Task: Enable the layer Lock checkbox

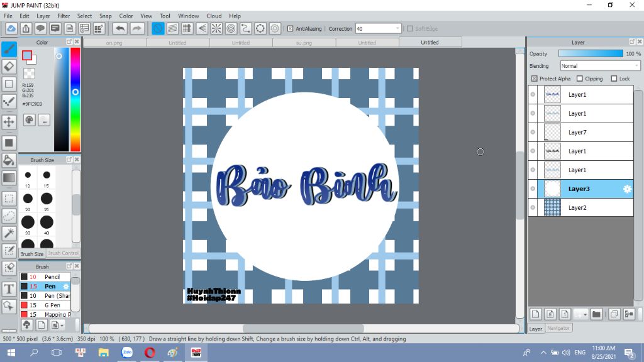Action: (x=614, y=79)
